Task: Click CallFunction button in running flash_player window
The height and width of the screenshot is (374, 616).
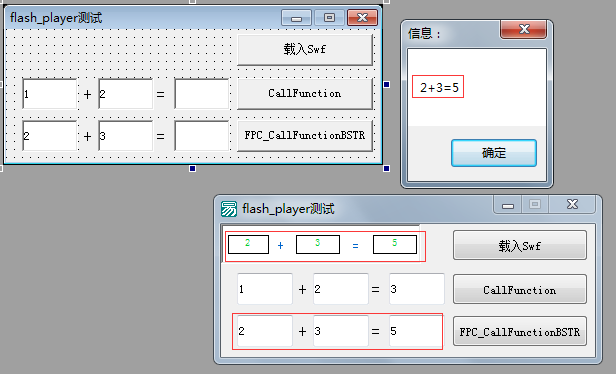Action: pos(520,290)
